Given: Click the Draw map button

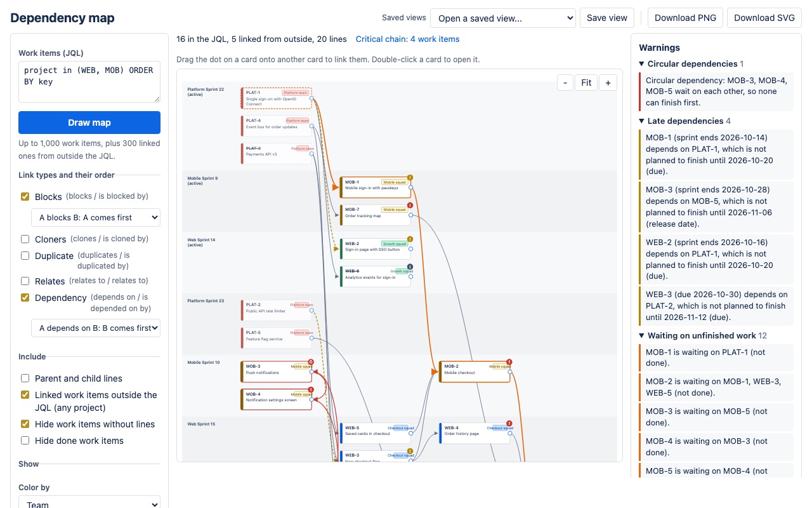Looking at the screenshot, I should [x=89, y=123].
